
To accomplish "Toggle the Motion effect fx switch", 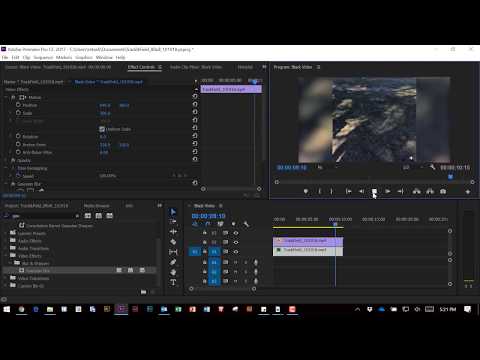I will point(13,97).
